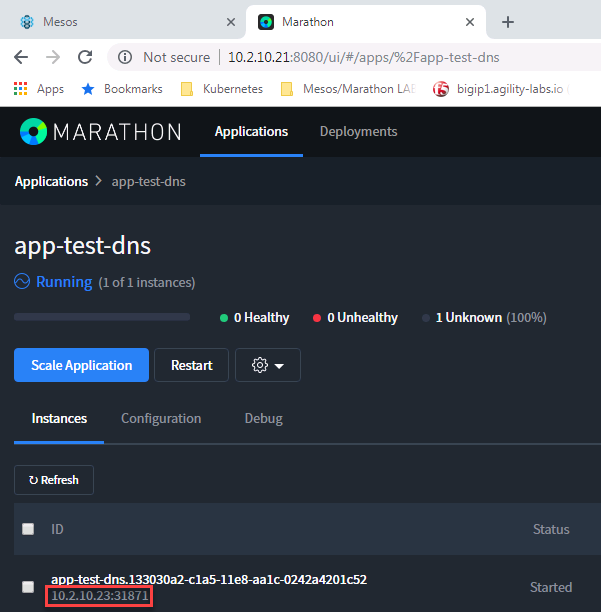601x612 pixels.
Task: Open instance app-test-dns.133030a2-c1a5-11e8 link
Action: [x=209, y=579]
